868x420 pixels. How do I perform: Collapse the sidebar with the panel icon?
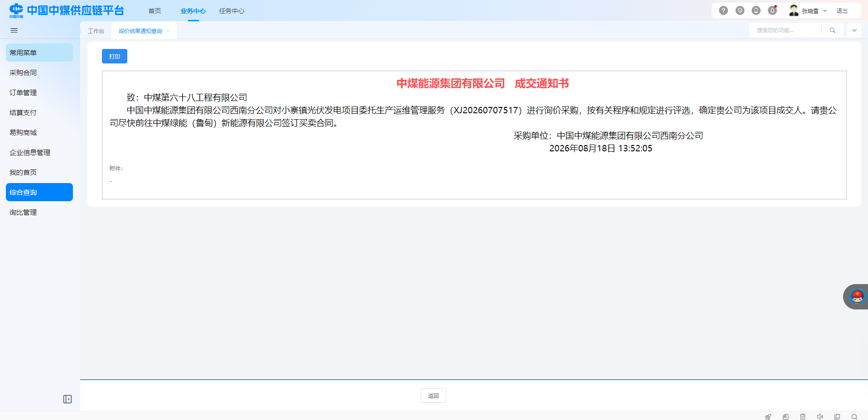tap(68, 399)
